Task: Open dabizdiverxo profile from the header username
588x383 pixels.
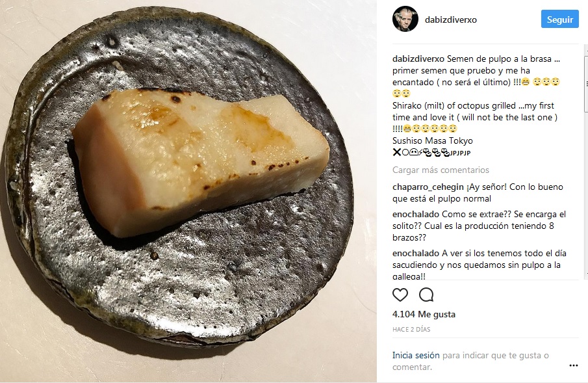Action: click(x=450, y=20)
